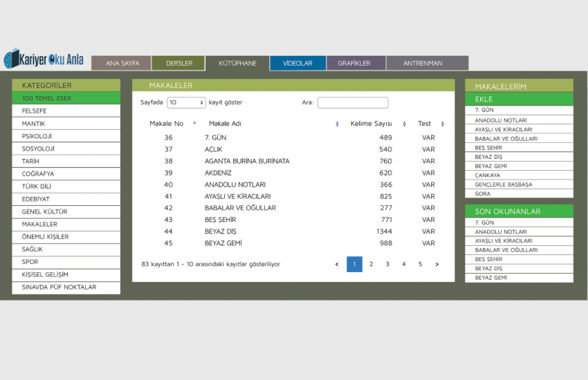Open the records-per-page dropdown
This screenshot has width=588, height=380.
point(187,102)
